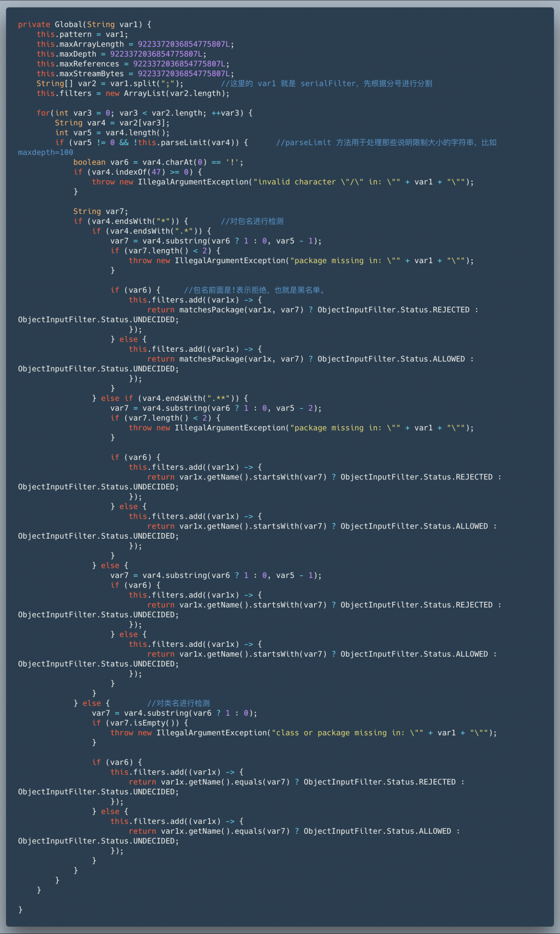560x934 pixels.
Task: Click the 'for(int var3 = 0;' loop header
Action: tap(144, 113)
